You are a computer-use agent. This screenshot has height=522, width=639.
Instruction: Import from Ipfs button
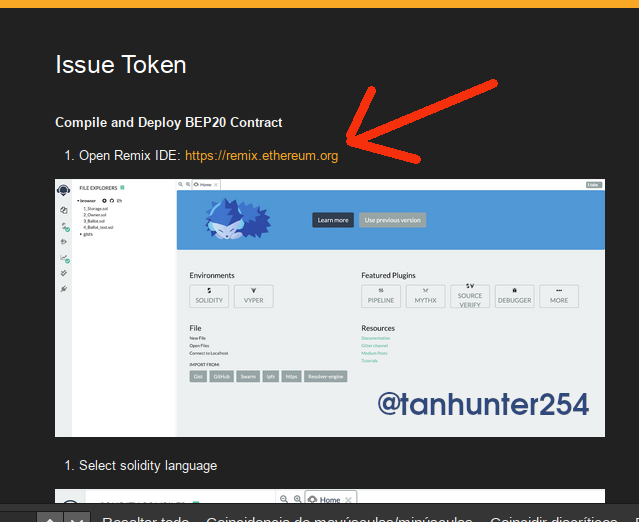coord(271,377)
